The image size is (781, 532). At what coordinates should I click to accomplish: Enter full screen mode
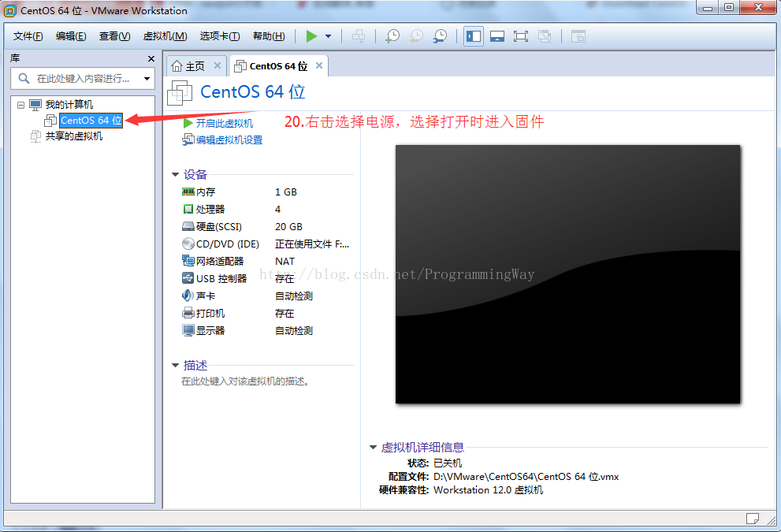click(x=520, y=36)
